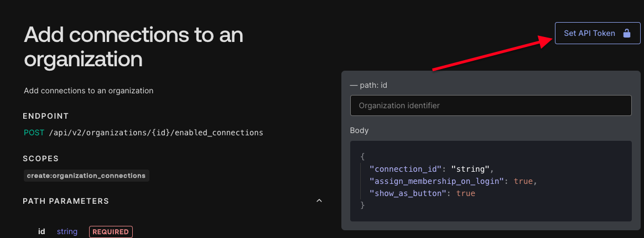Click the "string" value in the Body JSON
Viewport: 644px width, 238px height.
point(470,169)
